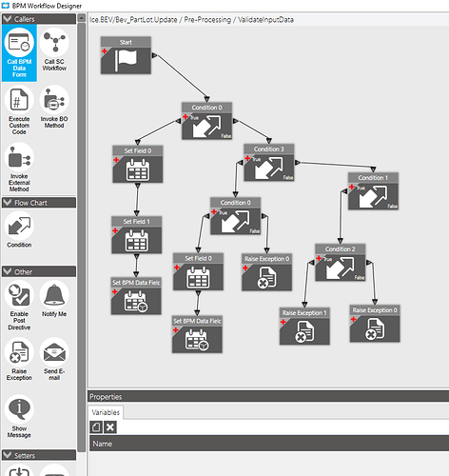This screenshot has height=476, width=449.
Task: Select the Invoke External Method tool
Action: 19,168
